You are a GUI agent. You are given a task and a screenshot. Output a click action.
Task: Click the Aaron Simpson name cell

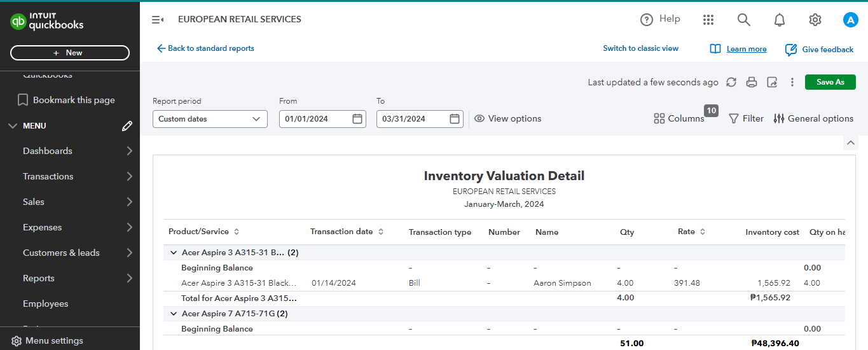[x=562, y=283]
